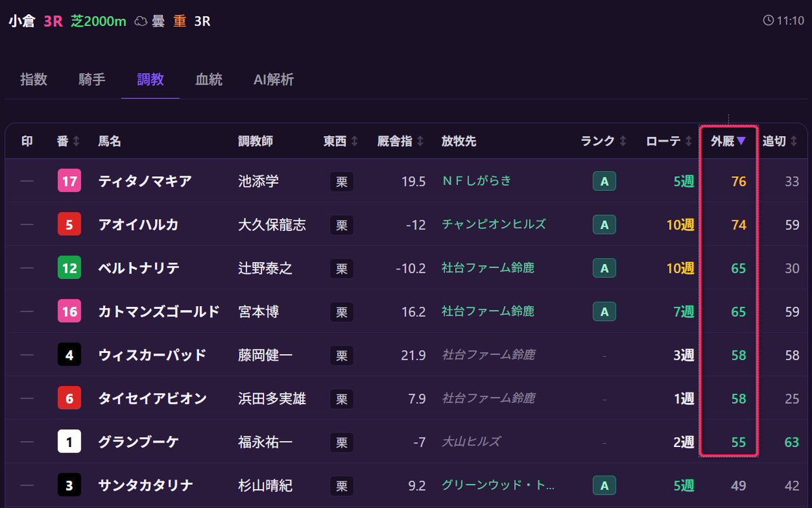Click rank A badge for アオイハルカ
Image resolution: width=812 pixels, height=508 pixels.
point(604,225)
